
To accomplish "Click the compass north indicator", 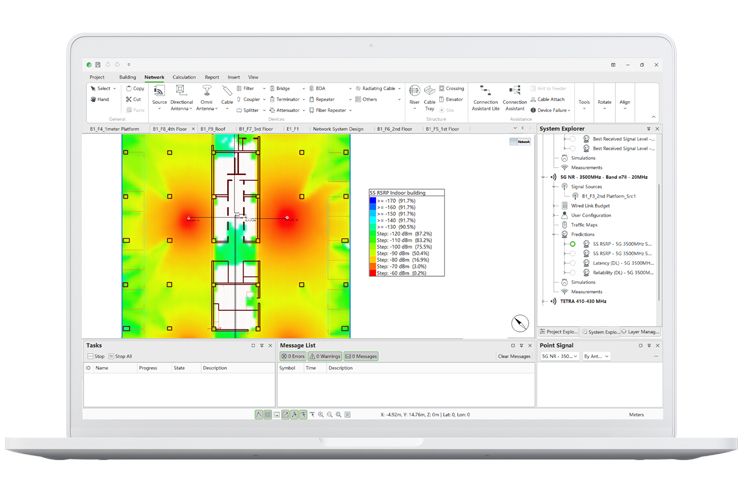I will pos(520,323).
